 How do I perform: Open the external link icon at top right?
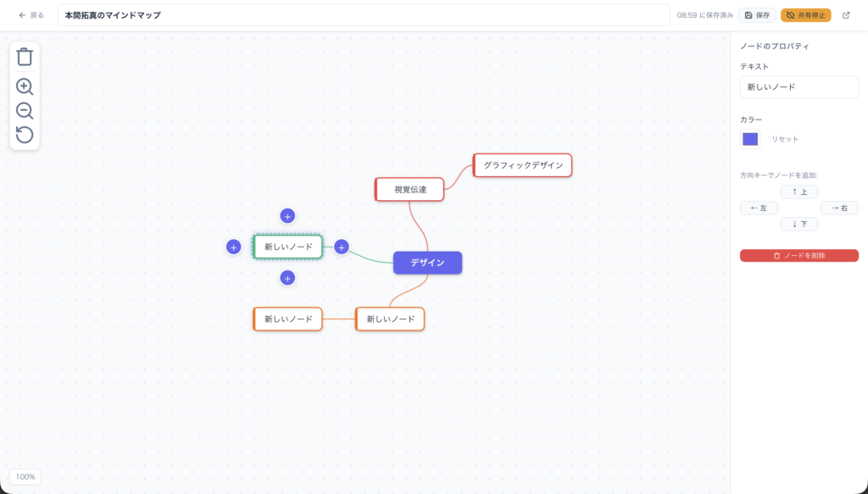coord(845,15)
